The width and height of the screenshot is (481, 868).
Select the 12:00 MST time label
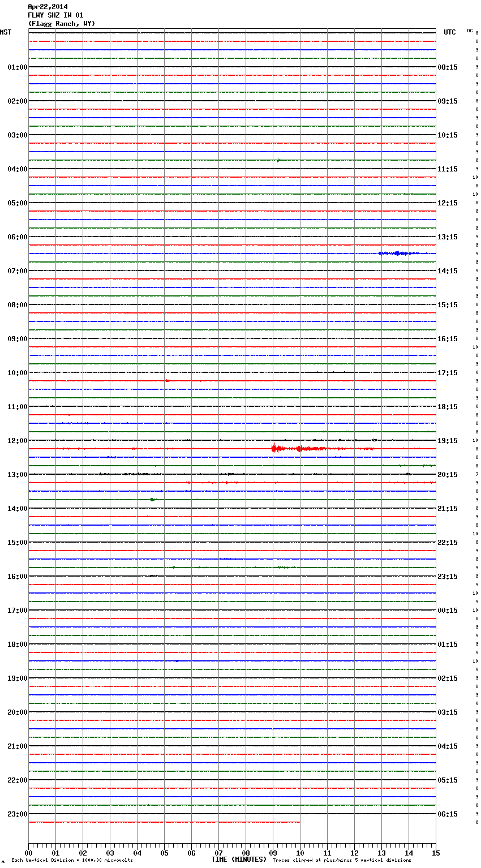pyautogui.click(x=18, y=441)
